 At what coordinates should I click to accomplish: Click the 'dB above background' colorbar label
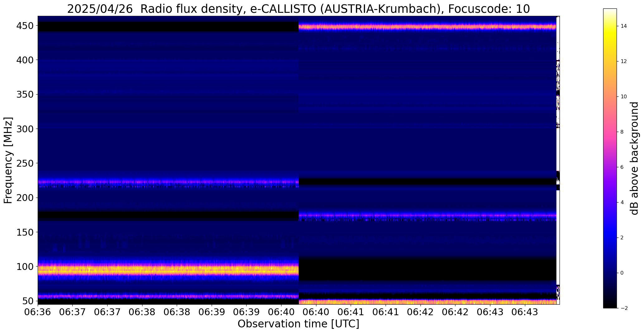(635, 158)
